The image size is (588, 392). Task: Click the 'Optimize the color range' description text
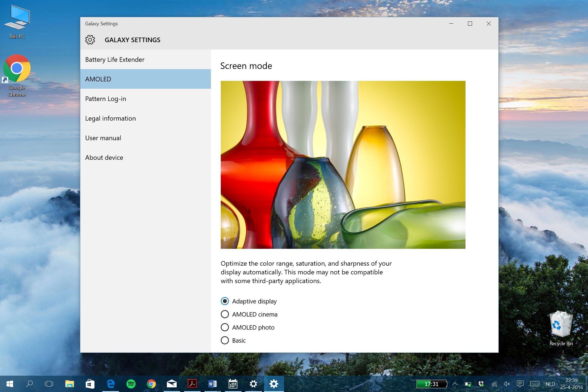coord(306,272)
